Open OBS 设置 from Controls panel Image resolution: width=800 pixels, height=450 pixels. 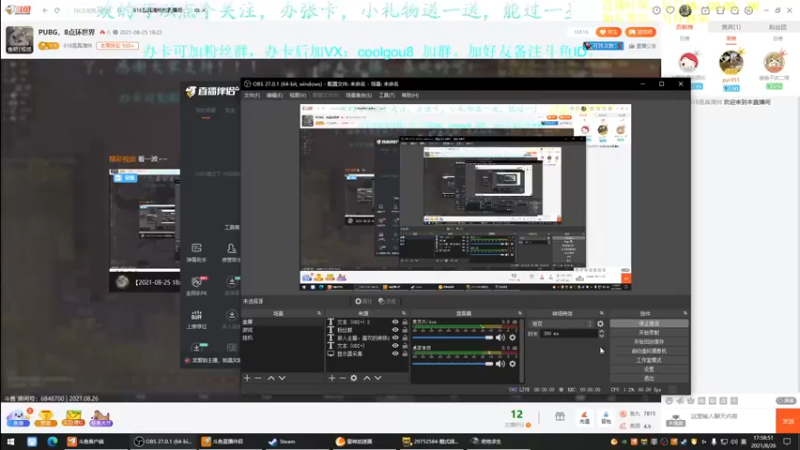click(649, 369)
